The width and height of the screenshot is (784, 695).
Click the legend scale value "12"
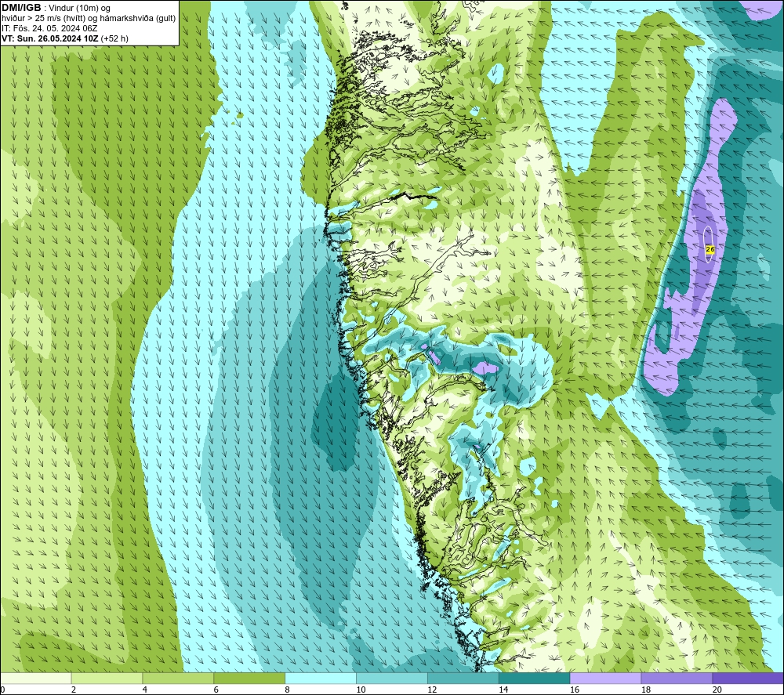pyautogui.click(x=432, y=690)
